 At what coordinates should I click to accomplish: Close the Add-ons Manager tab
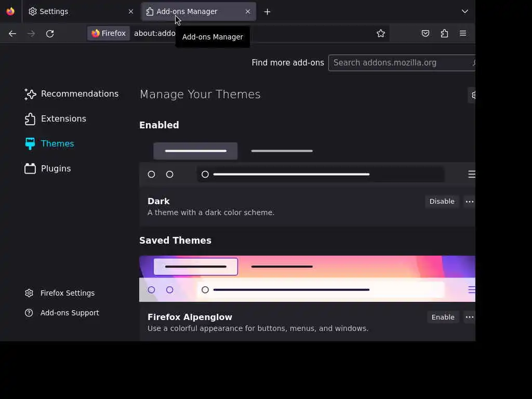248,11
